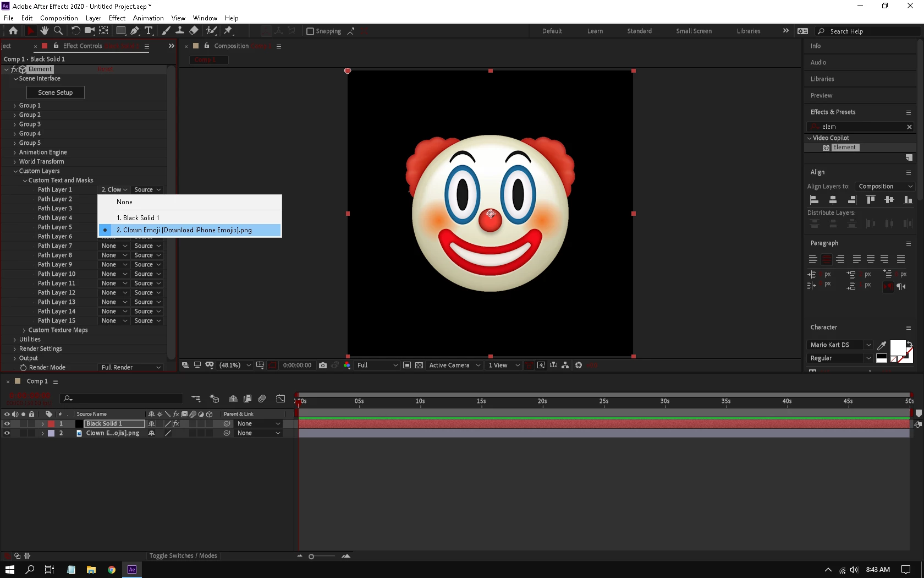Viewport: 924px width, 578px height.
Task: Open the File menu
Action: 9,18
